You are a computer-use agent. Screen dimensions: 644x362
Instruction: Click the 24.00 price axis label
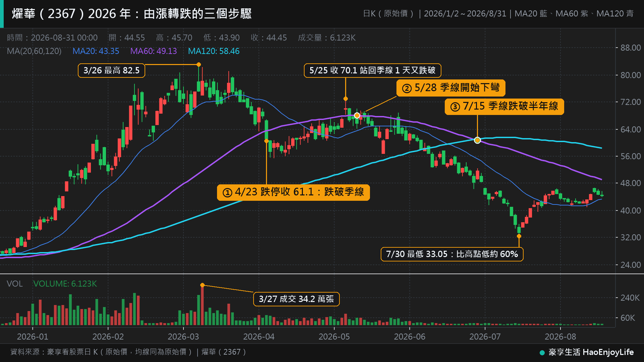(x=631, y=265)
